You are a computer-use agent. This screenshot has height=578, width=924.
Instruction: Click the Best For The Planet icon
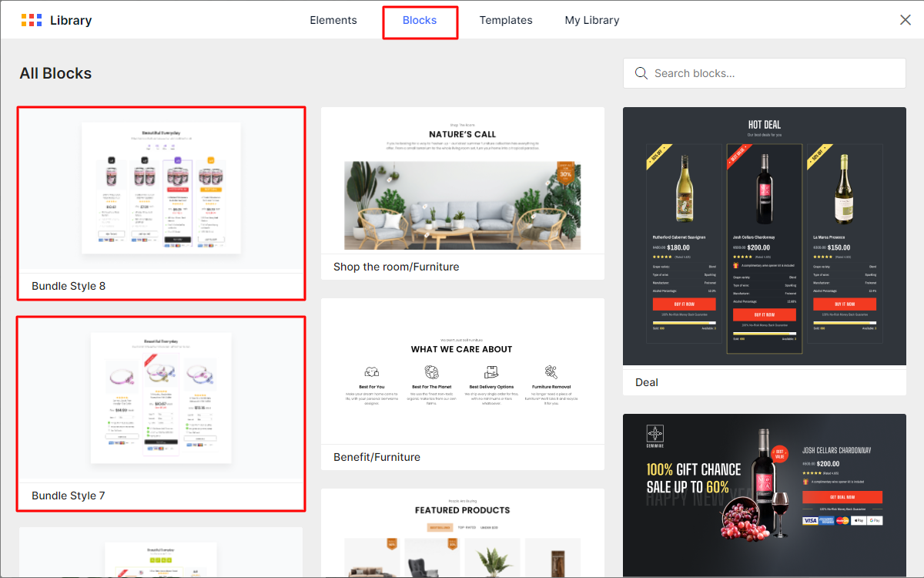(x=431, y=372)
